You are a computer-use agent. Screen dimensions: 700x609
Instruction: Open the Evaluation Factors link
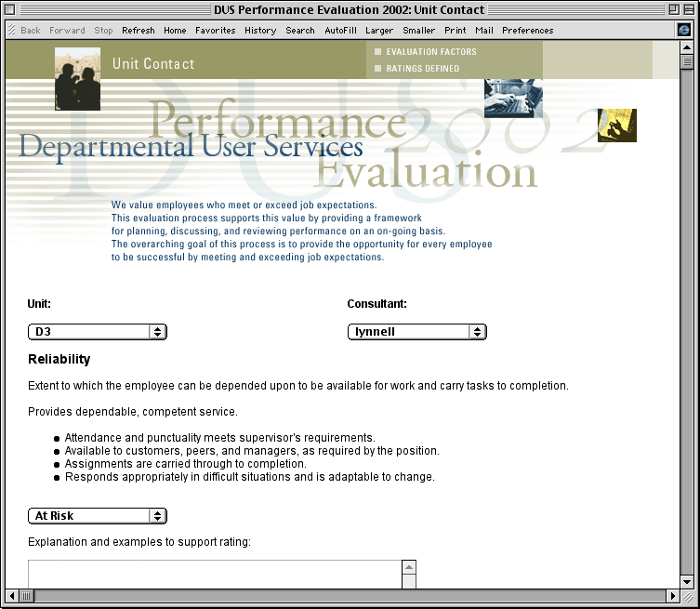click(x=430, y=52)
